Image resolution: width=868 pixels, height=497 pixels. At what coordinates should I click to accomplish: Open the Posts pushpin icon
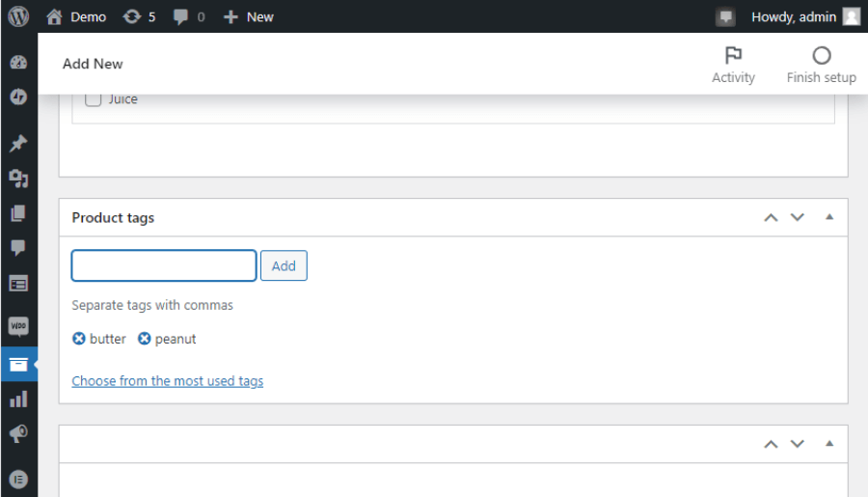point(18,143)
